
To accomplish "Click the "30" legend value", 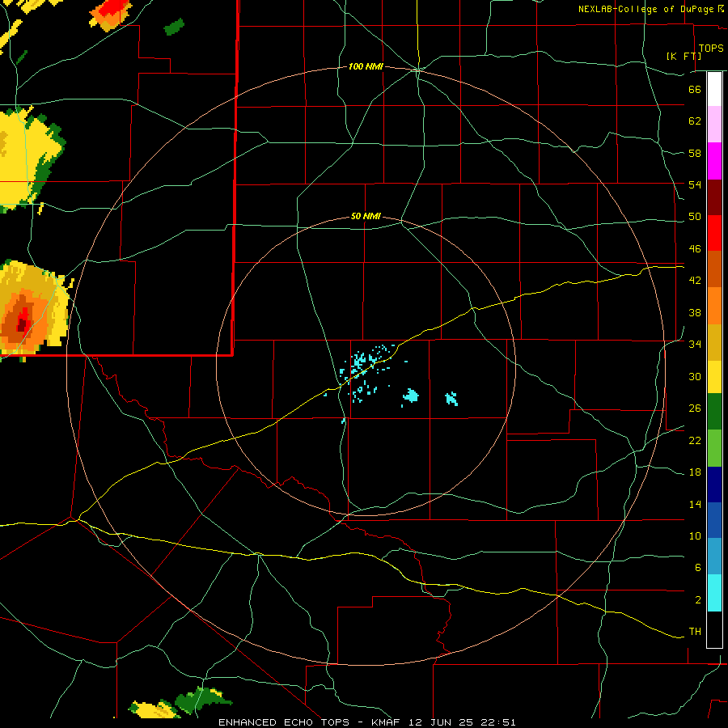I will [x=695, y=376].
